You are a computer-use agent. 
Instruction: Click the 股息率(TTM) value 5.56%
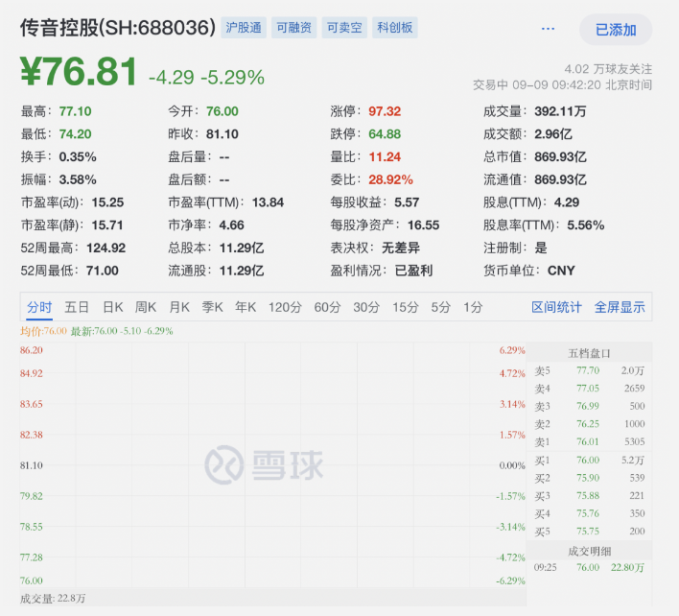click(x=586, y=225)
